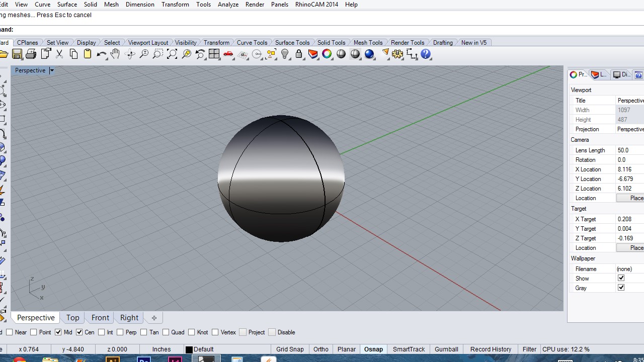Select the Pan hand tool

tap(115, 54)
